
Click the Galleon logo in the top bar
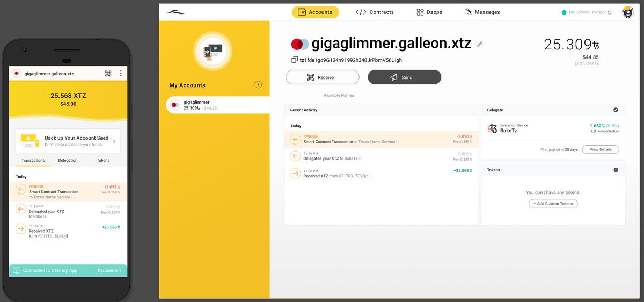pyautogui.click(x=175, y=12)
